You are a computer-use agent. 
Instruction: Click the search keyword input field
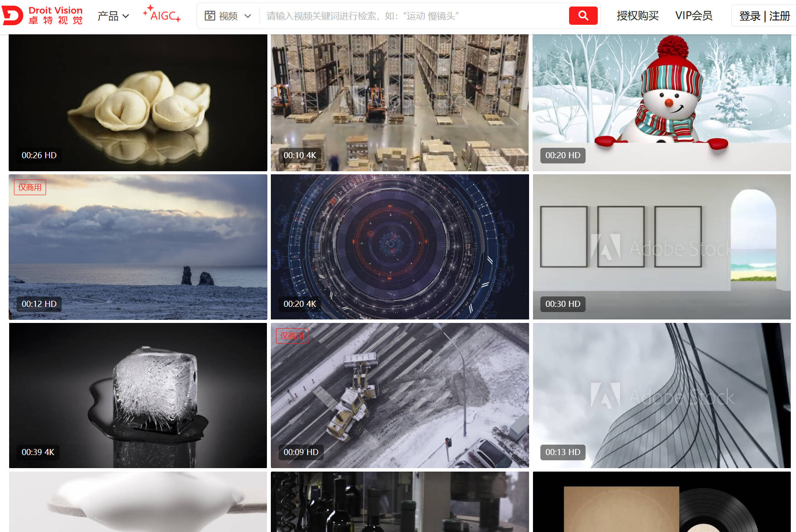pyautogui.click(x=413, y=16)
